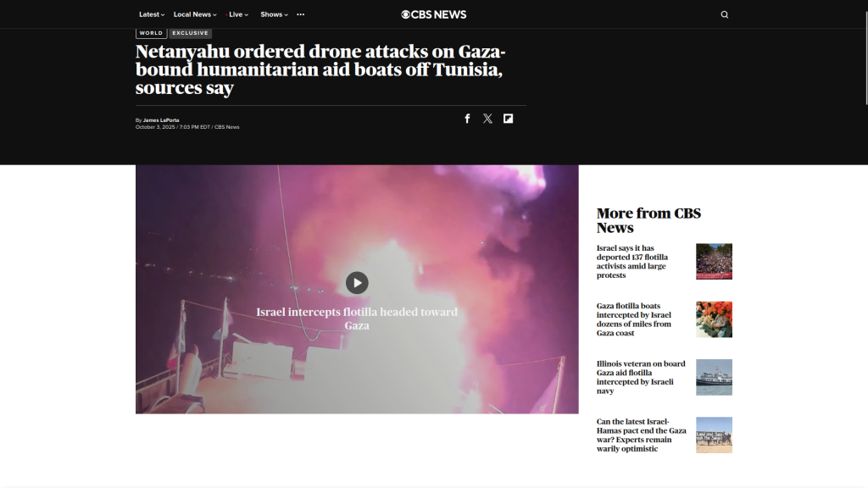Open 'Gaza flotilla boats intercepted' article

tap(634, 319)
